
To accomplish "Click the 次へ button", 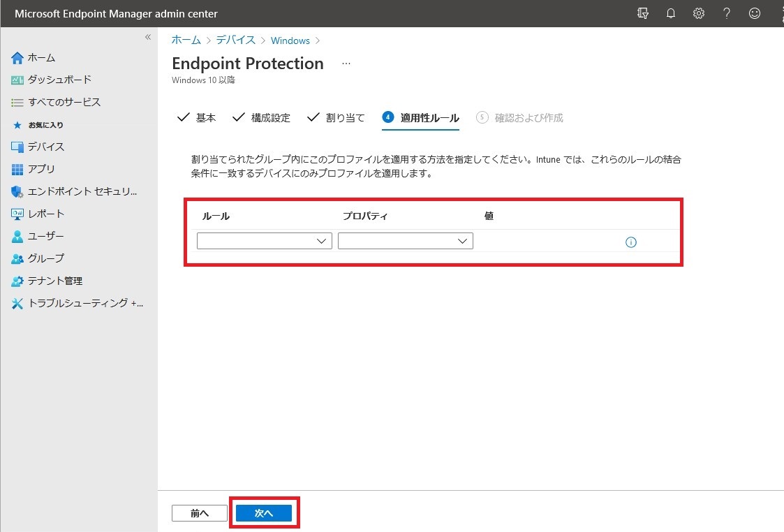I will [x=263, y=513].
